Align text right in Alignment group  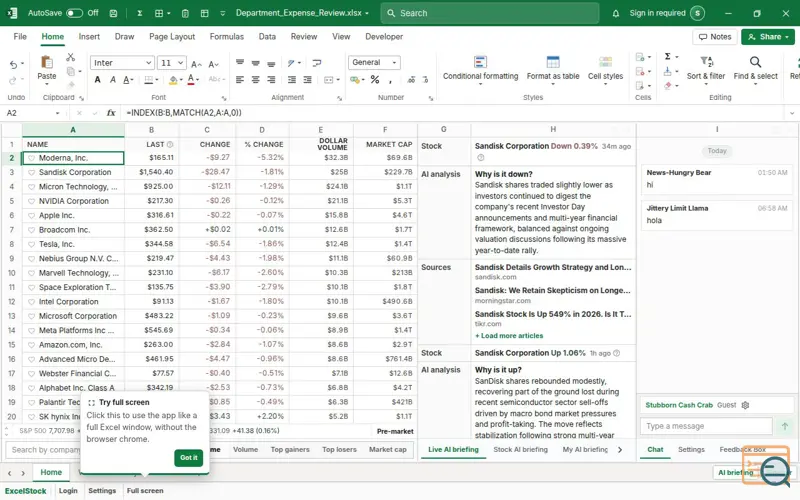coord(271,80)
